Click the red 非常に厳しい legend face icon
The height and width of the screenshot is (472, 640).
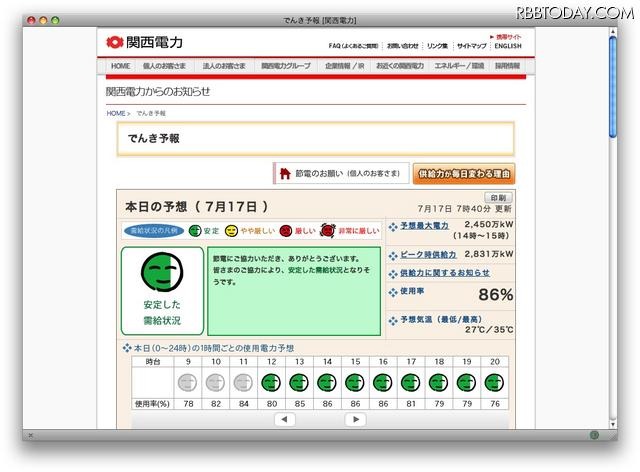pos(328,231)
